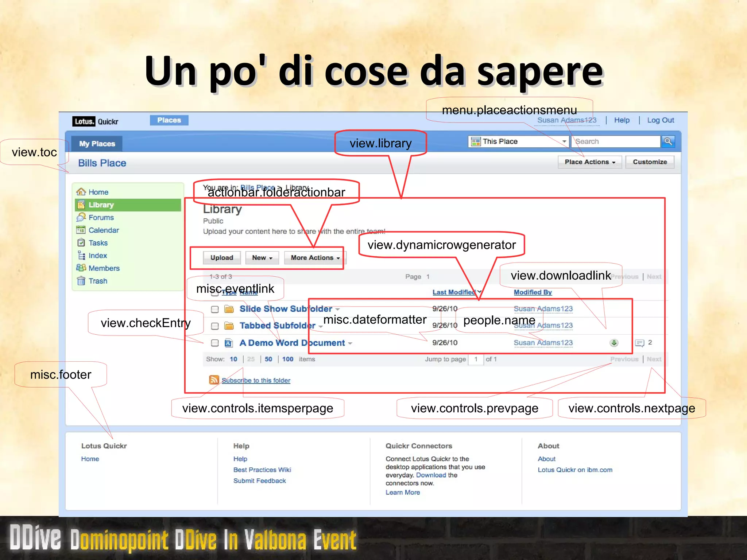
Task: Click the Calendar icon in the sidebar
Action: (x=81, y=230)
